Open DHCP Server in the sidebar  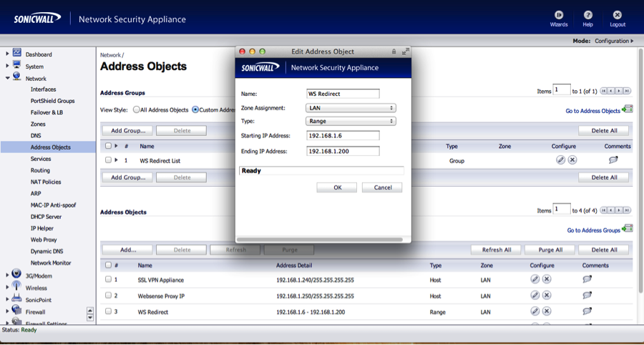[x=46, y=216]
